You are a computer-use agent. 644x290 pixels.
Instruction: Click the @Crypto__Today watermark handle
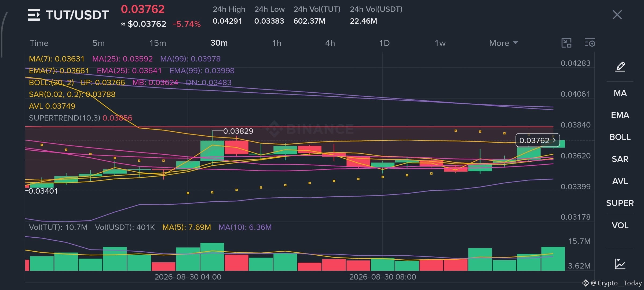coord(616,283)
